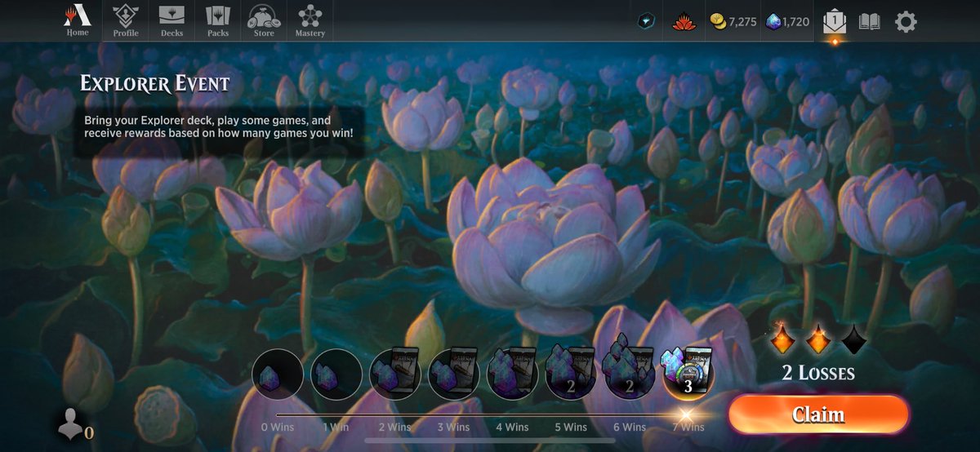View the 1 Win reward gem

pyautogui.click(x=336, y=374)
